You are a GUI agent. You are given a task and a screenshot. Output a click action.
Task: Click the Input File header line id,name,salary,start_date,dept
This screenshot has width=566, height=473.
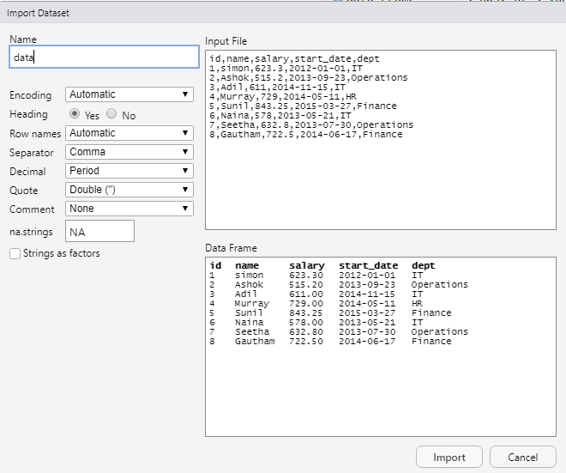295,58
